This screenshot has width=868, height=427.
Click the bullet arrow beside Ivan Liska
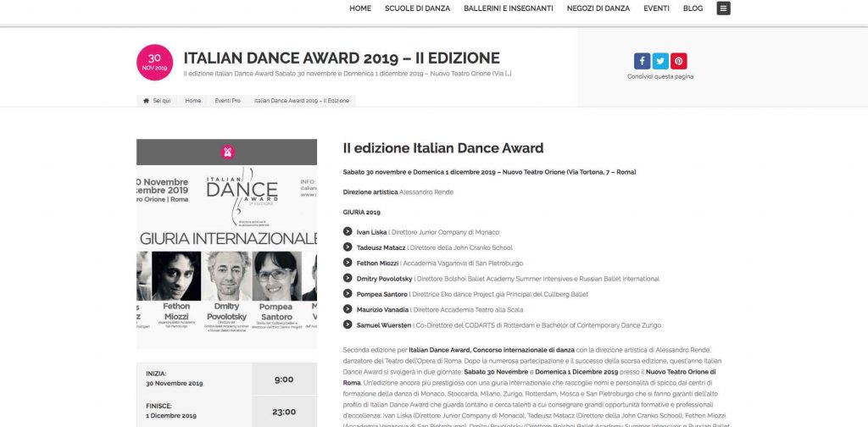pyautogui.click(x=347, y=232)
